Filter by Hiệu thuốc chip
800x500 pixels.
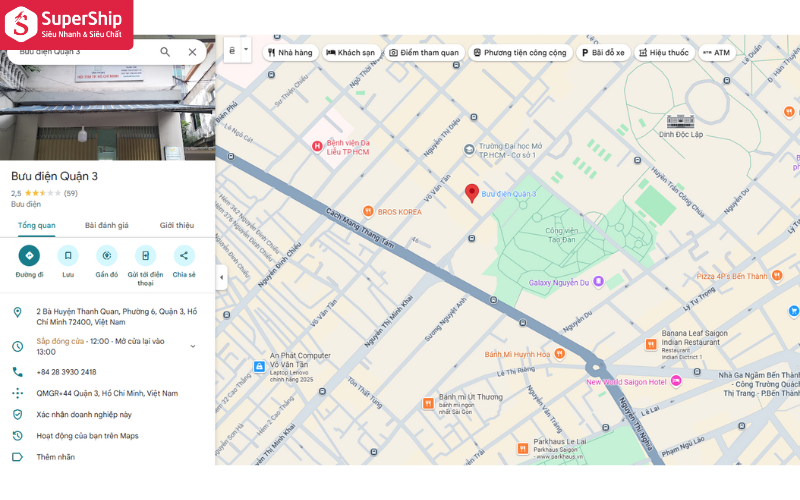point(664,53)
